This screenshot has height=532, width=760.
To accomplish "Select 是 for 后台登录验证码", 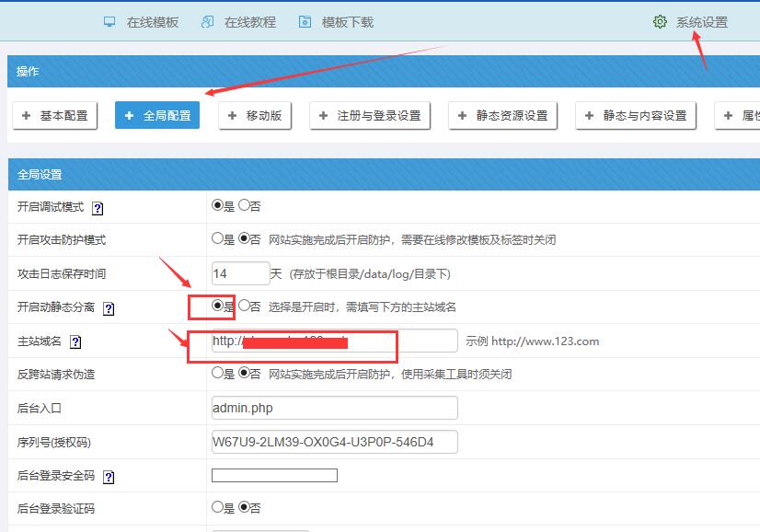I will [218, 507].
